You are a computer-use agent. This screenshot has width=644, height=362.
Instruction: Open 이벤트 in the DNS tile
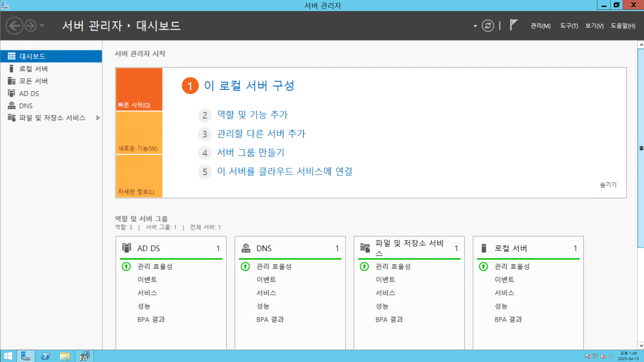pos(266,280)
